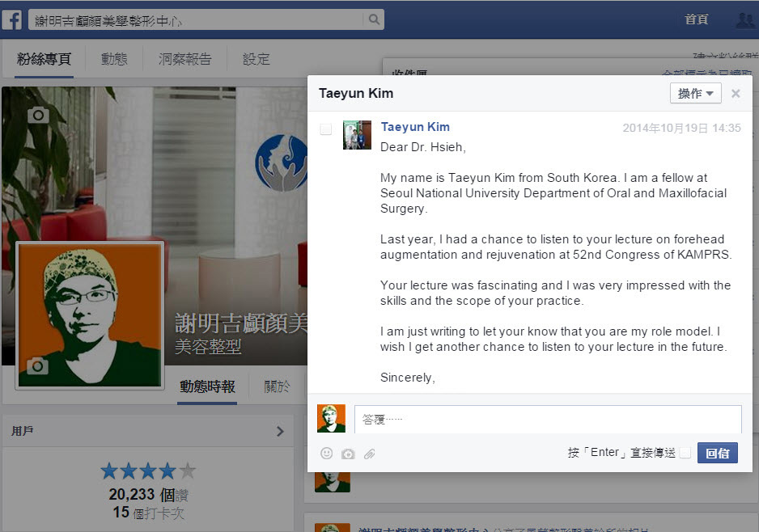Switch to the 動態 tab
Screen dimensions: 759x532
[114, 60]
